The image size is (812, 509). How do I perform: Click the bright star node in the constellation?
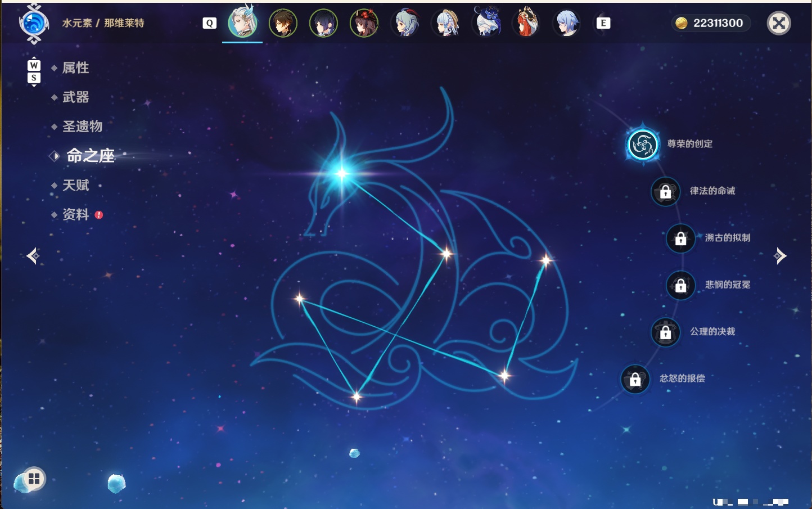click(x=341, y=173)
